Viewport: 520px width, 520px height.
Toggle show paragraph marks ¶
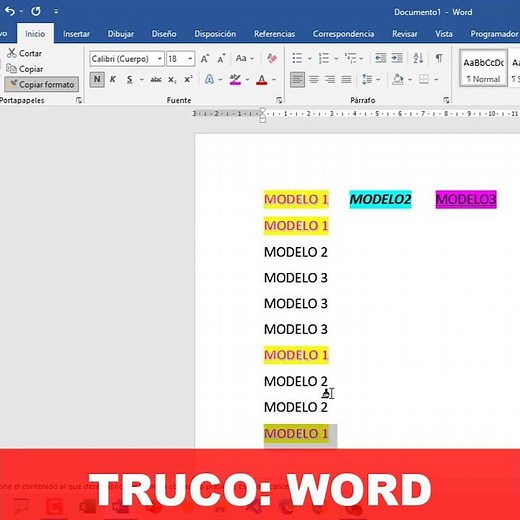(439, 58)
